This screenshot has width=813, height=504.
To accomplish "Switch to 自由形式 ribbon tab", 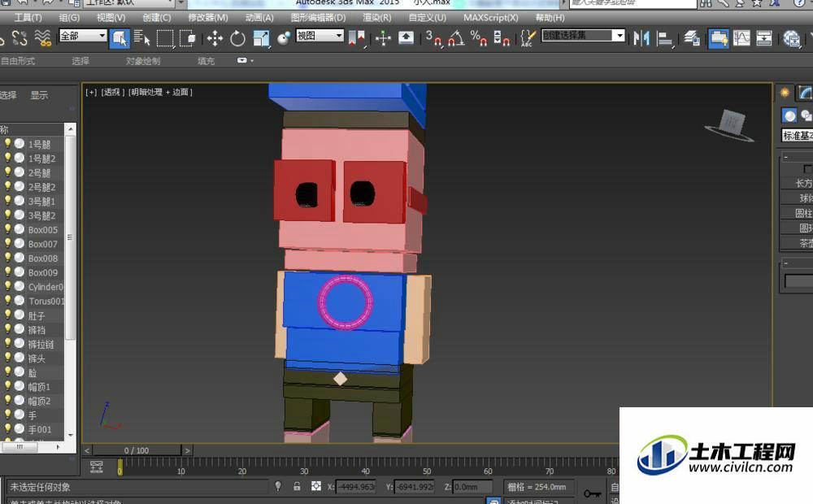I will [17, 61].
